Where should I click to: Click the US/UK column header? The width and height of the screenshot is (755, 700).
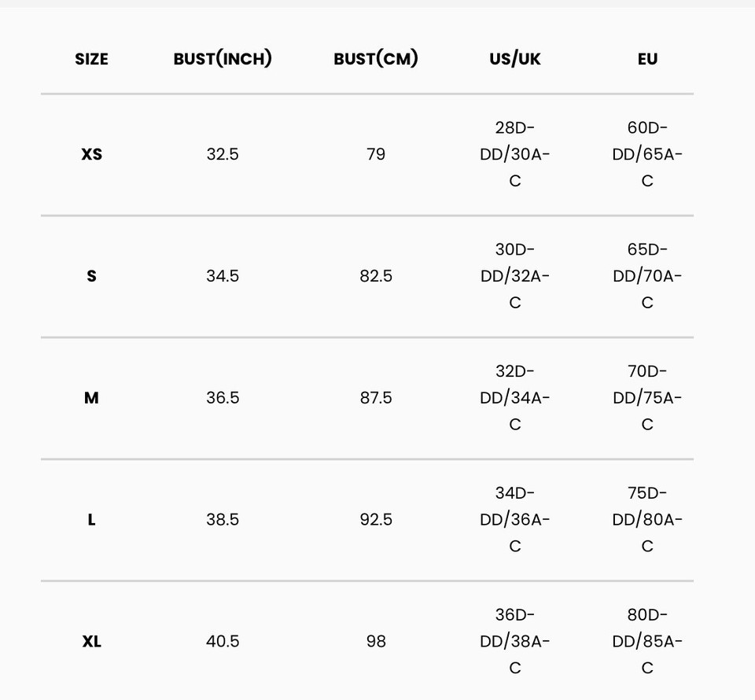tap(514, 59)
